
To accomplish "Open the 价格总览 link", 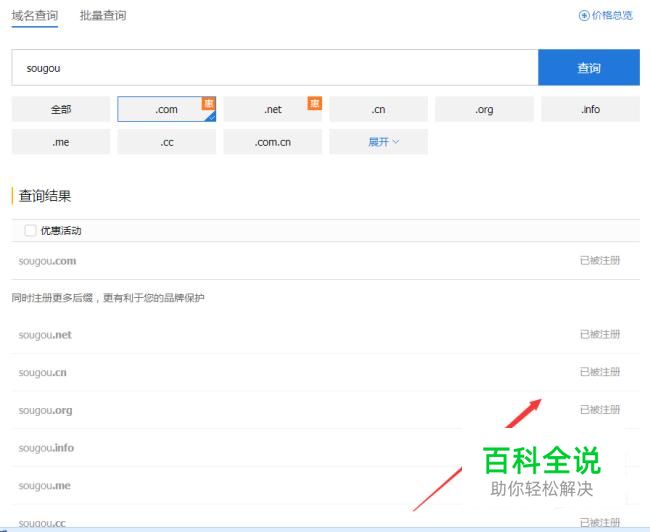I will coord(612,16).
